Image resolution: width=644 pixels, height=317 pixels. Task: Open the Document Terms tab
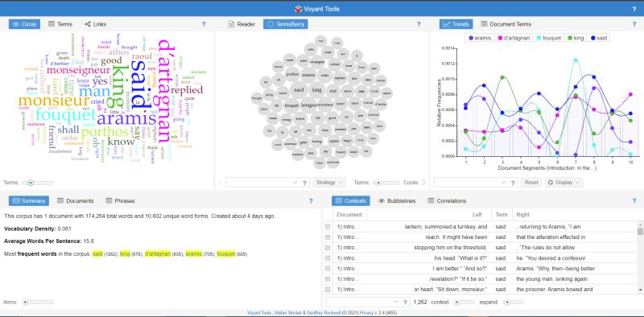[x=506, y=24]
